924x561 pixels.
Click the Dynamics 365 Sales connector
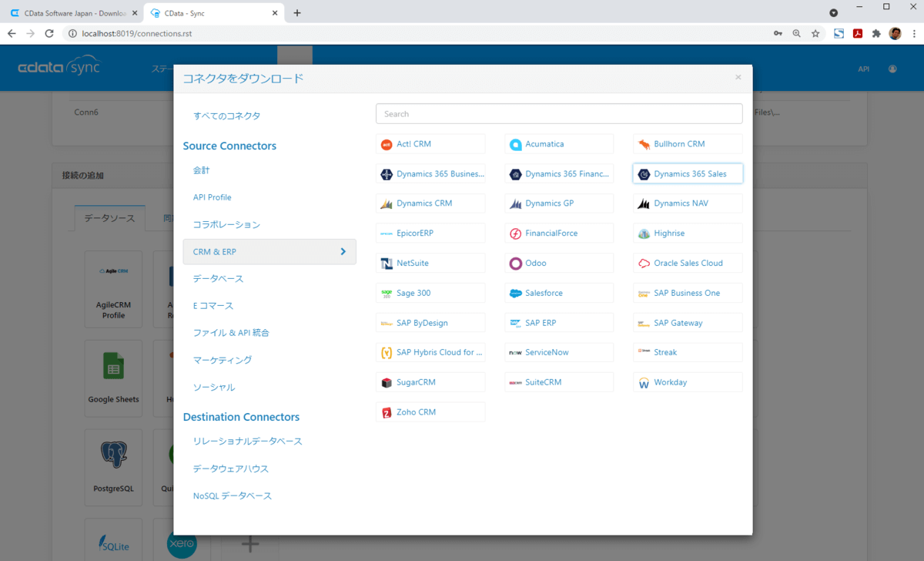pyautogui.click(x=688, y=173)
